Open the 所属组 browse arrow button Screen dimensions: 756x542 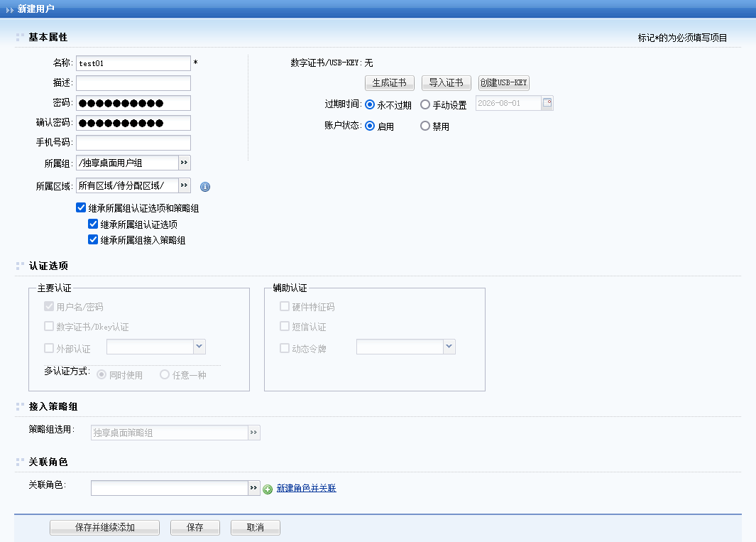tap(184, 163)
